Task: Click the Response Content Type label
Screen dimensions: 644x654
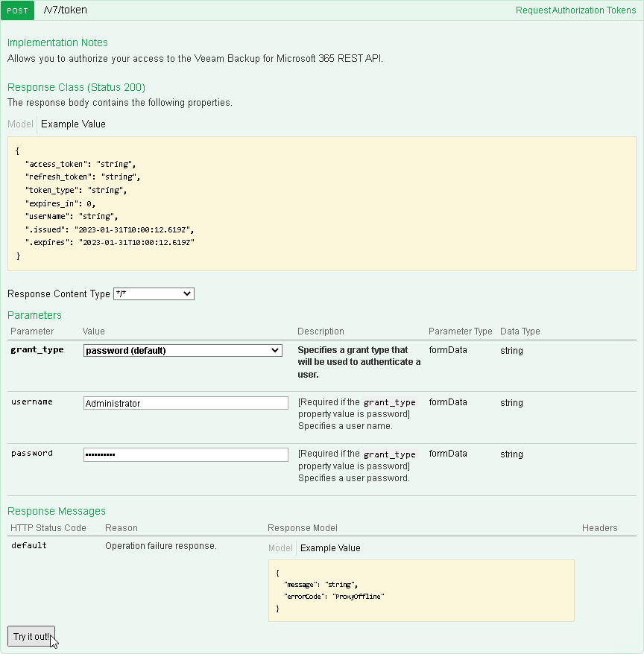Action: click(x=58, y=293)
